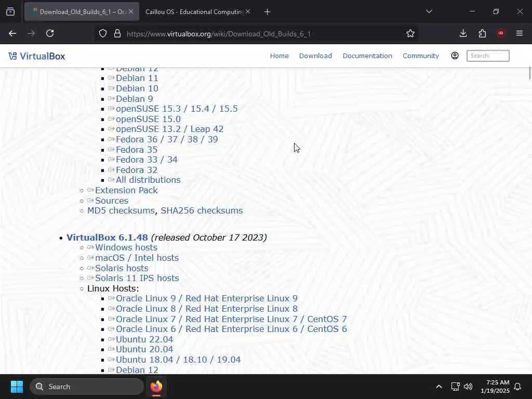Click the Firefox taskbar icon
The width and height of the screenshot is (532, 399).
(156, 387)
